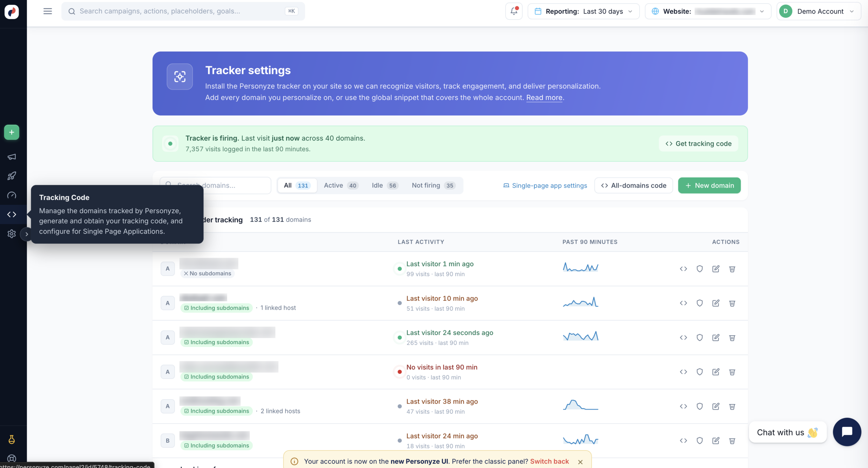Viewport: 868px width, 468px height.
Task: Open the chat bubble widget
Action: 847,432
